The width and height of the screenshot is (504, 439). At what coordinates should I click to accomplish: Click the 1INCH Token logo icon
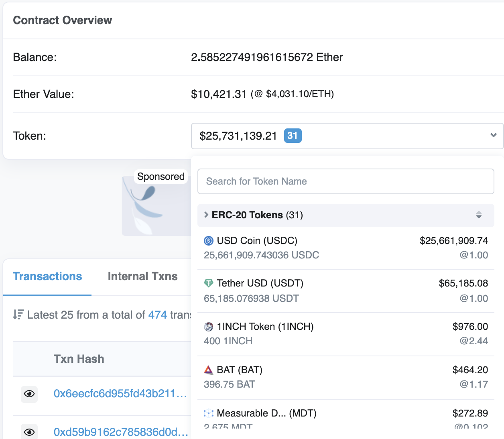pyautogui.click(x=209, y=327)
